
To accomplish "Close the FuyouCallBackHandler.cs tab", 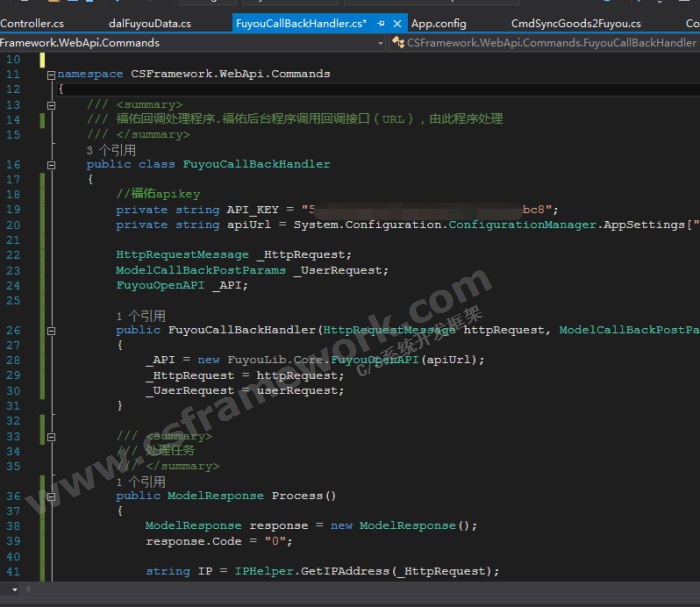I will (398, 23).
